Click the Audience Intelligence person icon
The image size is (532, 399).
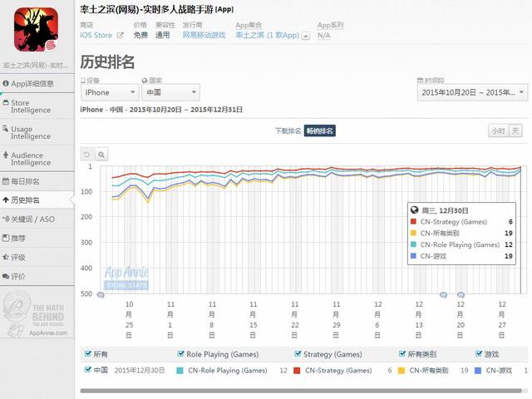pos(6,155)
